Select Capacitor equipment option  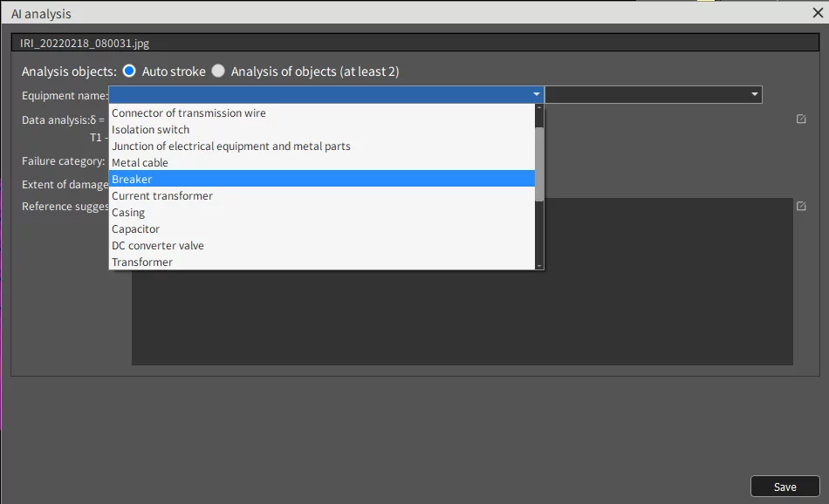[x=322, y=228]
